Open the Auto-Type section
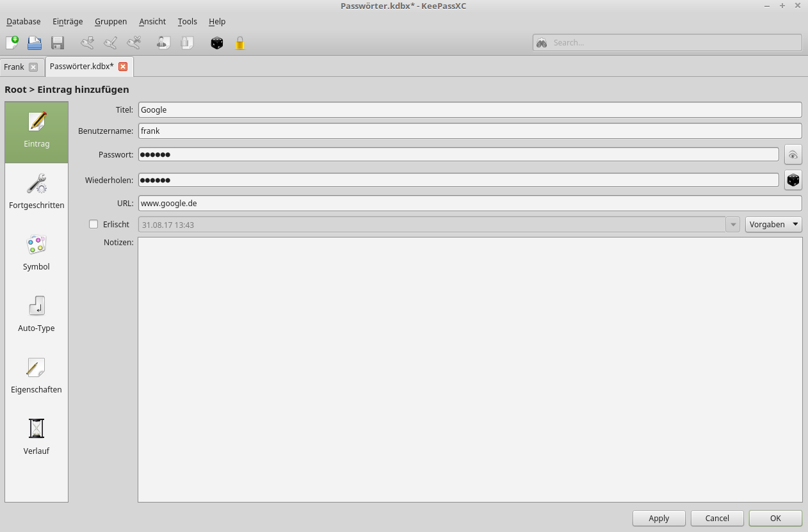This screenshot has height=532, width=808. pyautogui.click(x=36, y=316)
